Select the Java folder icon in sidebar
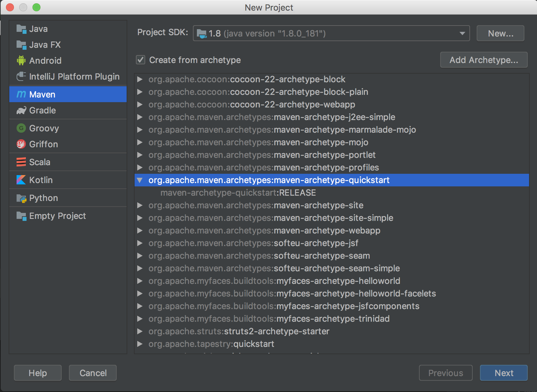Viewport: 537px width, 392px height. tap(21, 29)
